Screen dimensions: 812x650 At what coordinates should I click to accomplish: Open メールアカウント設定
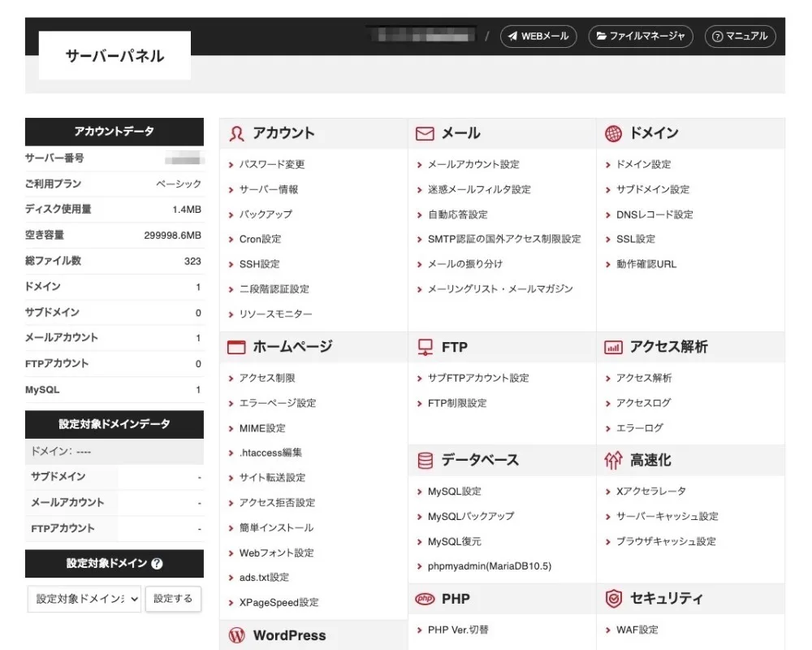click(473, 164)
